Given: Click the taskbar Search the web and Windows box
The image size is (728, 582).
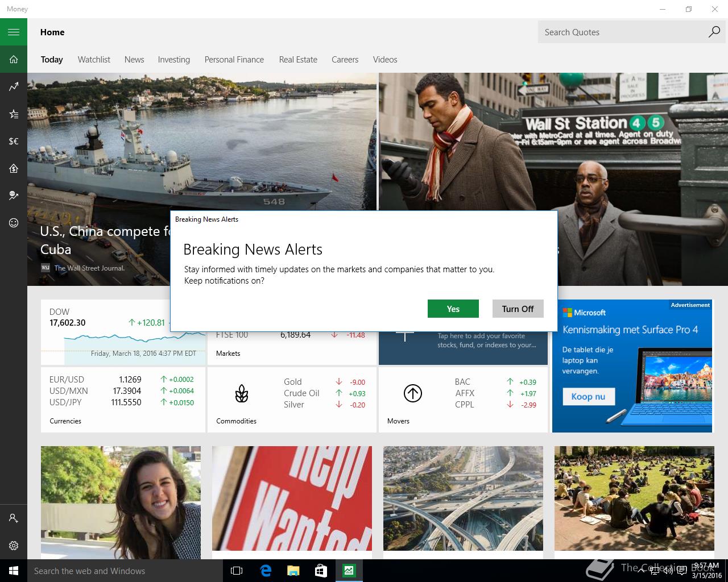Looking at the screenshot, I should pyautogui.click(x=125, y=571).
